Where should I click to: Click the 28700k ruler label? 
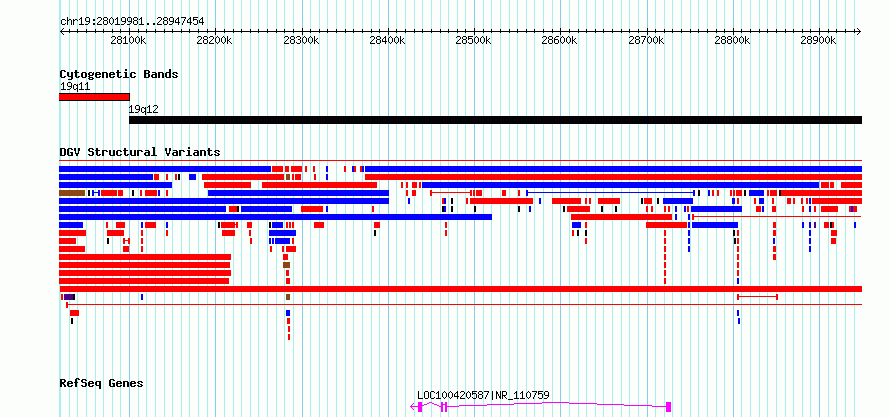coord(646,40)
